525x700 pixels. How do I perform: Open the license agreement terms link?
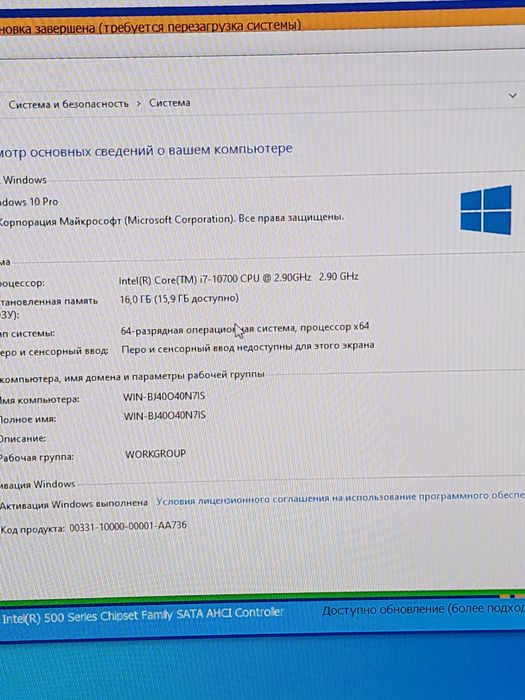coord(340,499)
